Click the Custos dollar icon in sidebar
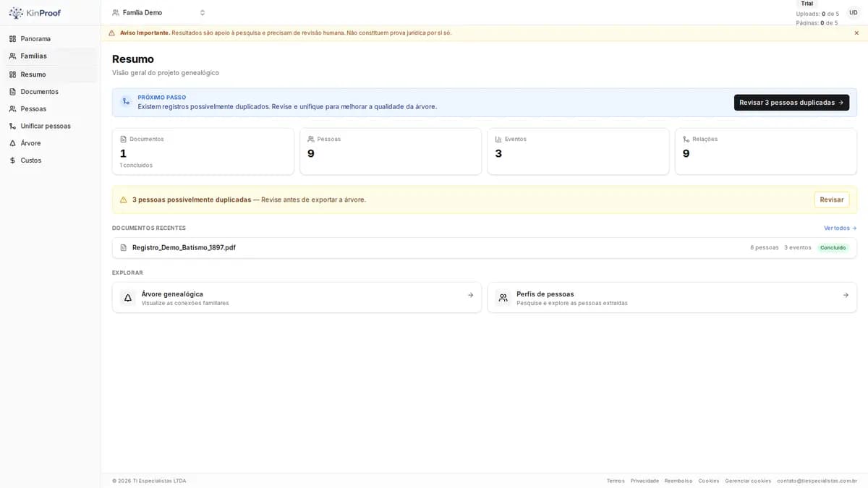 [12, 160]
